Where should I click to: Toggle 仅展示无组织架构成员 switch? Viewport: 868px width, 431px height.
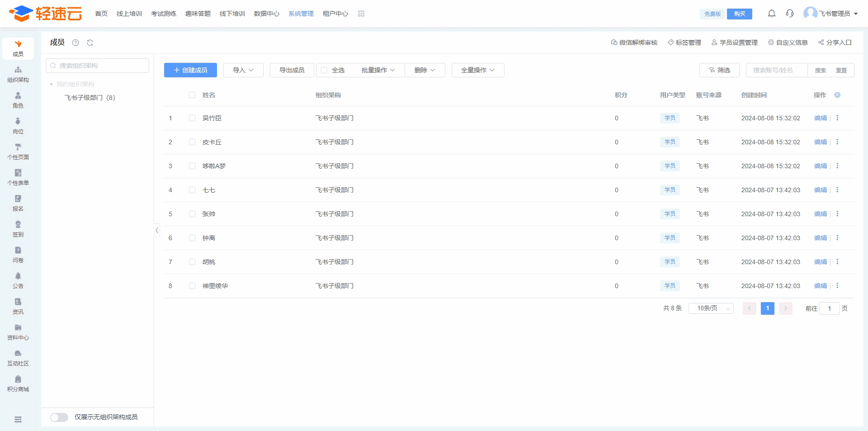point(59,417)
